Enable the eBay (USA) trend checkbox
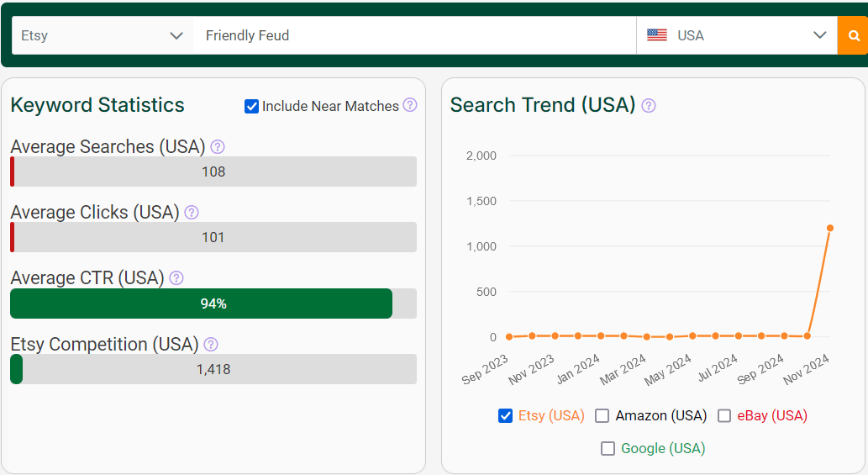 pos(724,416)
